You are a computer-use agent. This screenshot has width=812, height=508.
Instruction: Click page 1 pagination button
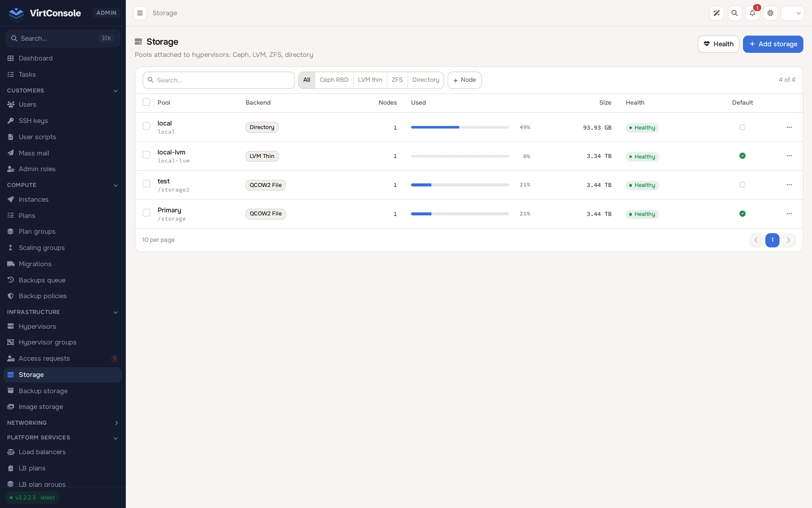click(x=772, y=240)
